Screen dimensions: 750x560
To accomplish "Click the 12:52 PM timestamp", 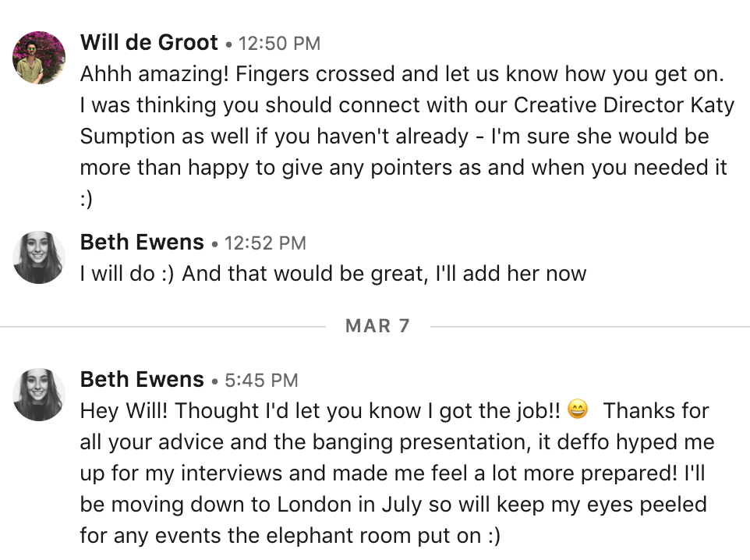I will coord(265,243).
